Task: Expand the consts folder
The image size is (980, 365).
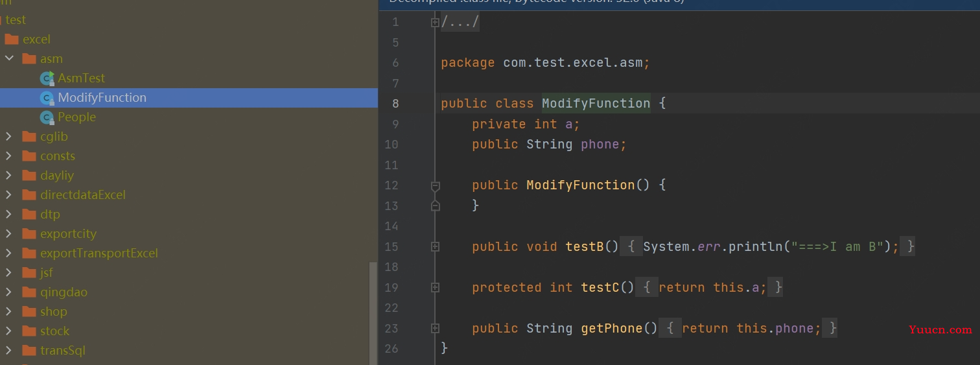Action: coord(8,156)
